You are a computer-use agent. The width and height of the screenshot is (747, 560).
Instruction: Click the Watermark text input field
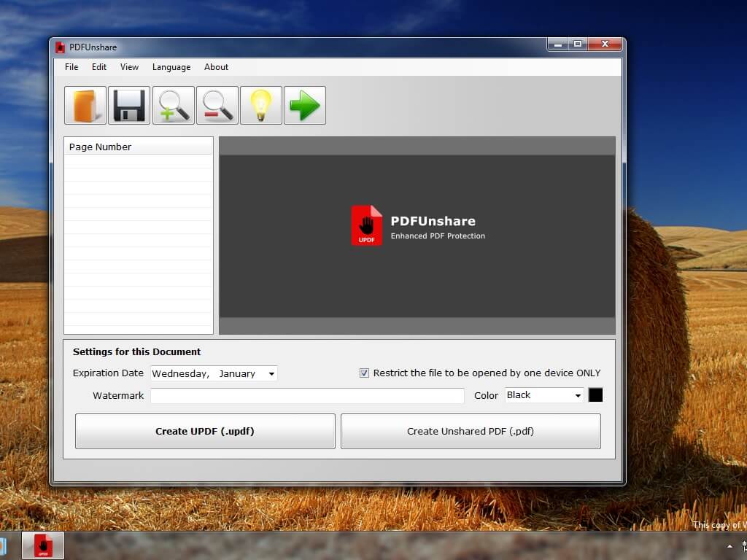pyautogui.click(x=306, y=395)
